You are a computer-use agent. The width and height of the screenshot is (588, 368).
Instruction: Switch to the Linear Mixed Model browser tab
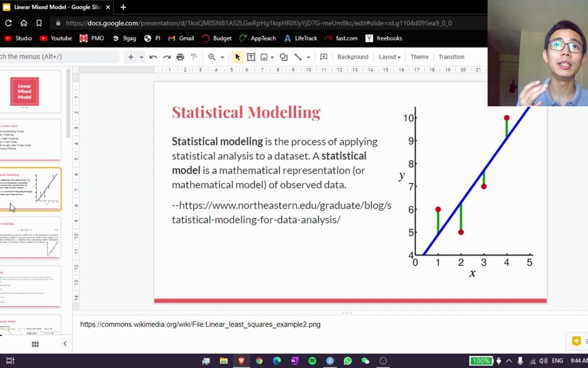pos(56,7)
